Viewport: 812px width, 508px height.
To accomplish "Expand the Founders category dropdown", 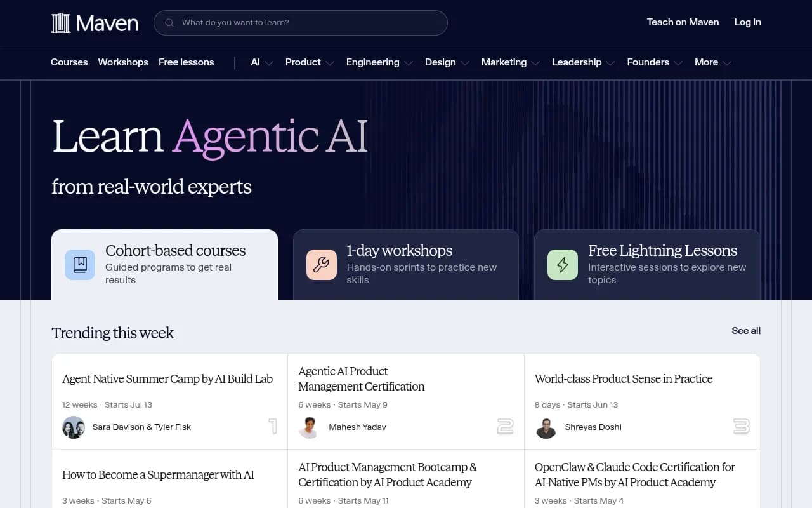I will [655, 62].
